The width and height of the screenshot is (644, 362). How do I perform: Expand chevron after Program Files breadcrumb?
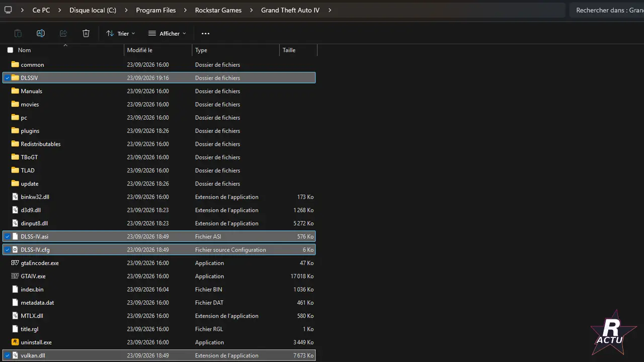(185, 10)
